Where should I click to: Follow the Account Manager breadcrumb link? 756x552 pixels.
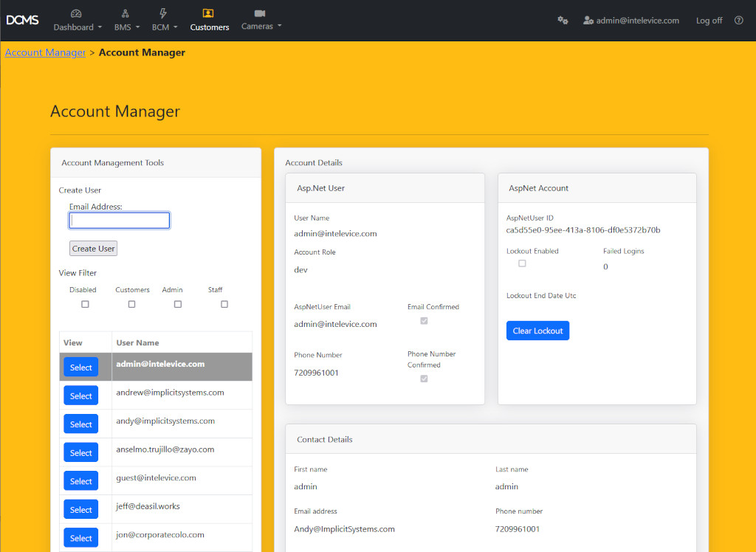pyautogui.click(x=45, y=52)
